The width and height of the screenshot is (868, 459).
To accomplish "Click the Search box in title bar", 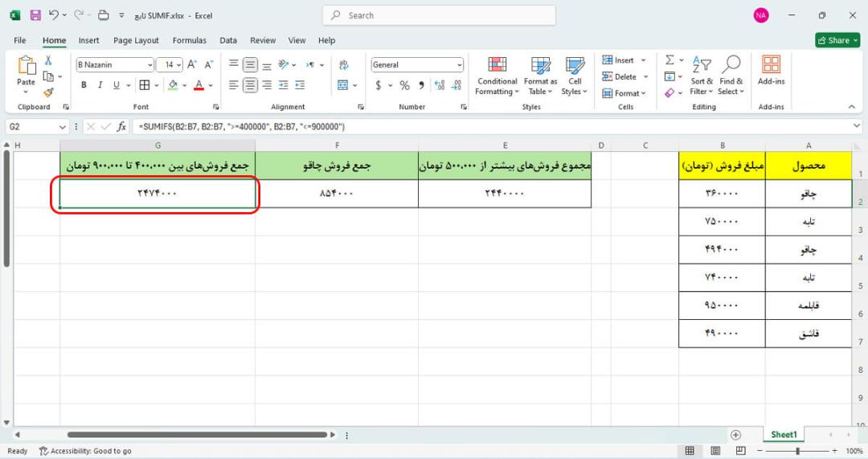I will (x=439, y=15).
